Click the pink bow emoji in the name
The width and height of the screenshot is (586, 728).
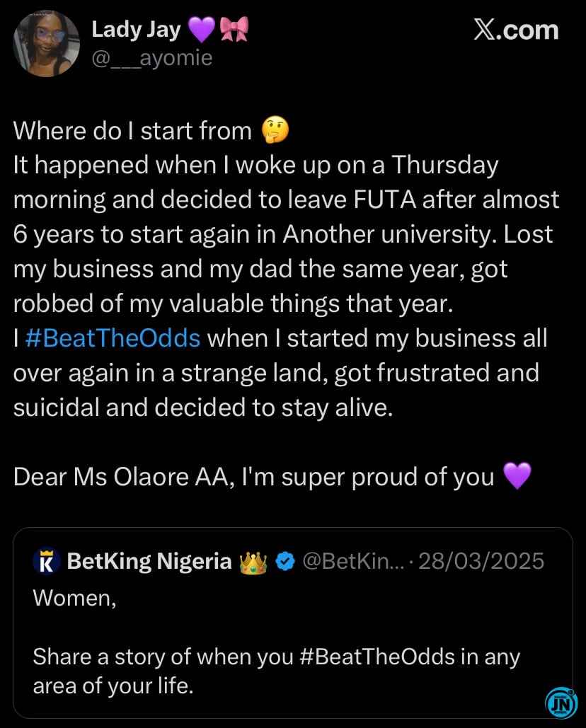pyautogui.click(x=234, y=30)
